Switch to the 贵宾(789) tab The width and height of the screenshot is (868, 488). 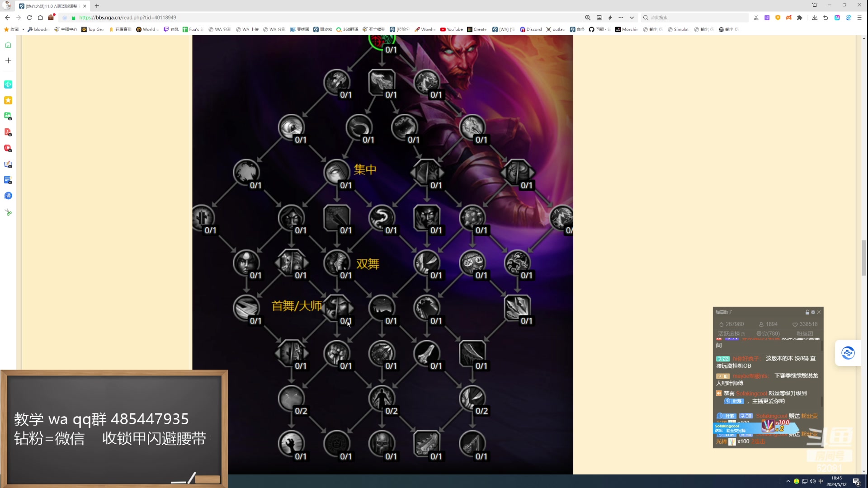[x=768, y=334]
